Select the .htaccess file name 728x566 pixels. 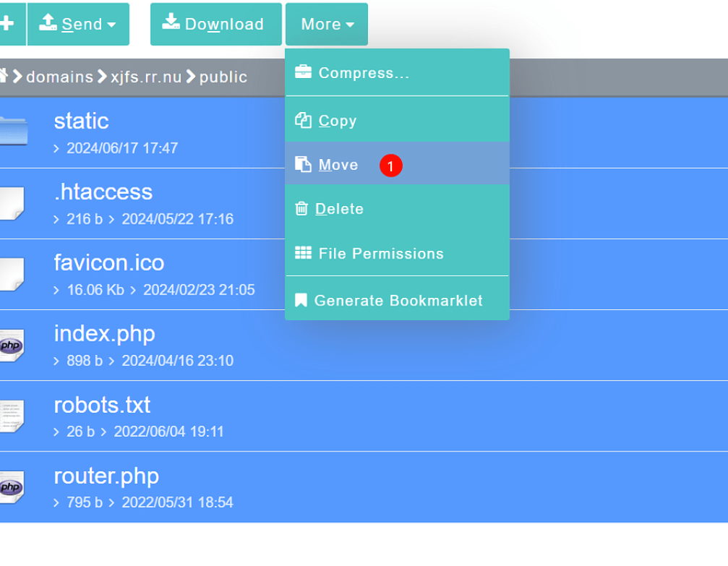(x=103, y=192)
